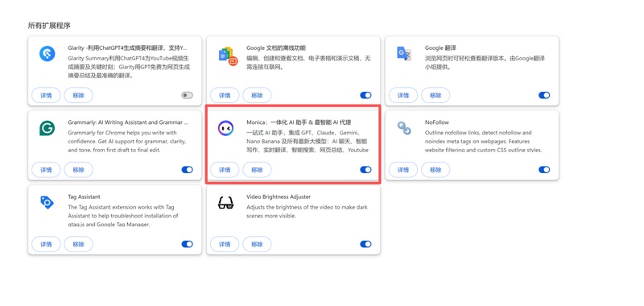The width and height of the screenshot is (644, 306).
Task: Turn off the Google Translate extension toggle
Action: coord(544,95)
